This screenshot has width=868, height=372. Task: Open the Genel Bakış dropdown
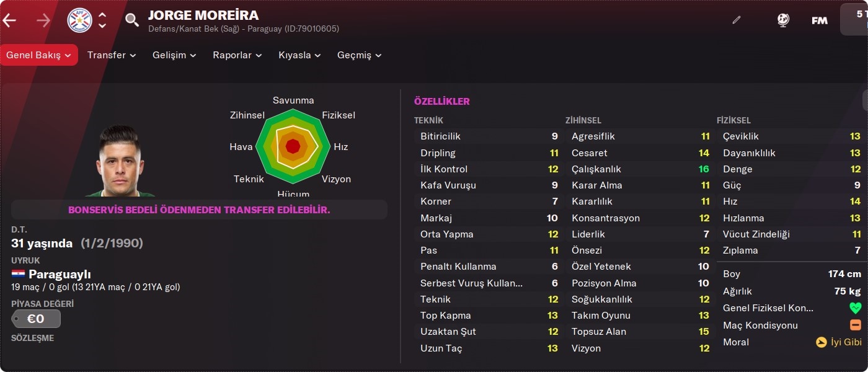[x=38, y=55]
